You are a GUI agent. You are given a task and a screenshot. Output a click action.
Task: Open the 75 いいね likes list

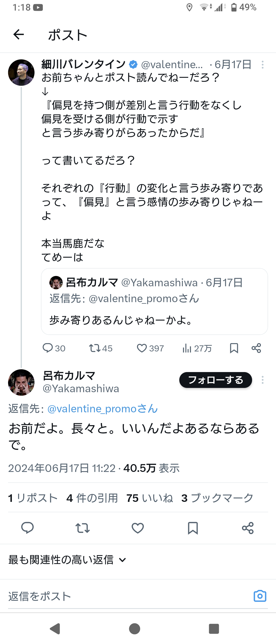[150, 498]
